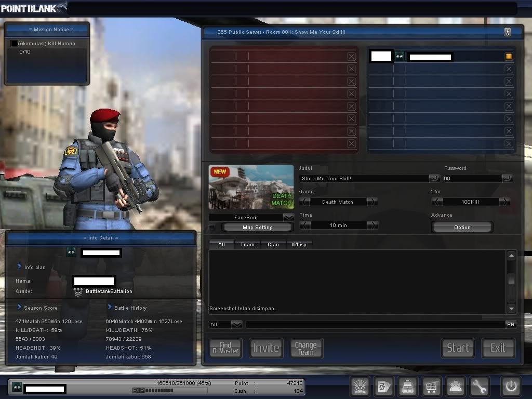Open the clan menu with crossed rifles icon
This screenshot has height=399, width=532.
click(x=360, y=386)
